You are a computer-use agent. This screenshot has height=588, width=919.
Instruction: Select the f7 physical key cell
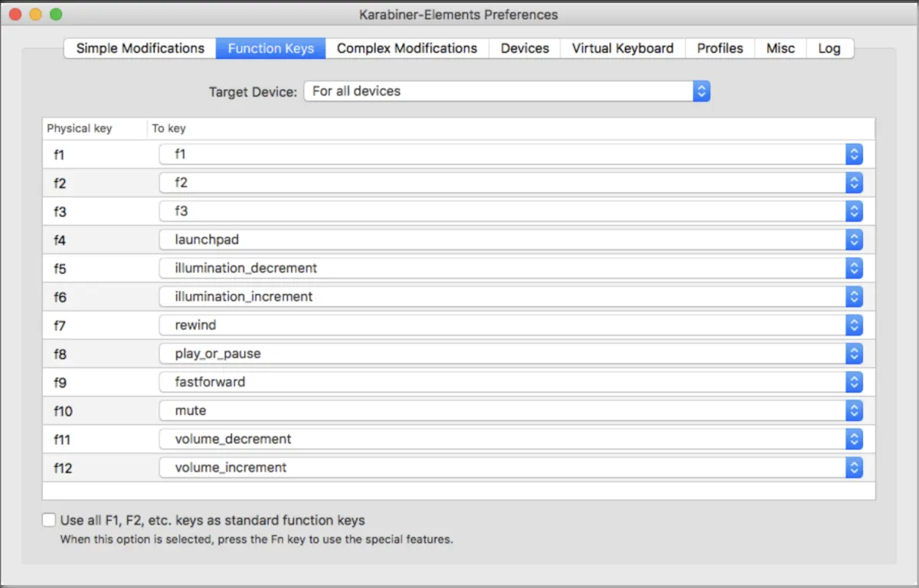pyautogui.click(x=95, y=325)
